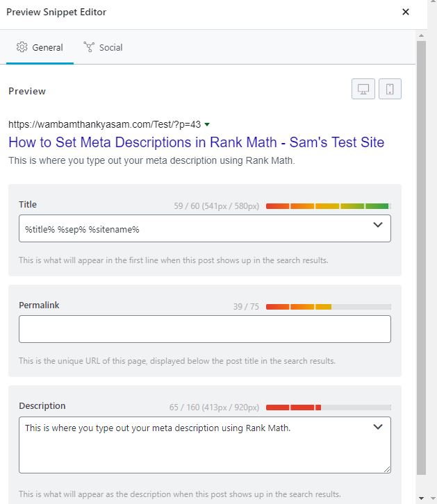Click the preview title link in snippet
Image resolution: width=437 pixels, height=504 pixels.
tap(196, 142)
